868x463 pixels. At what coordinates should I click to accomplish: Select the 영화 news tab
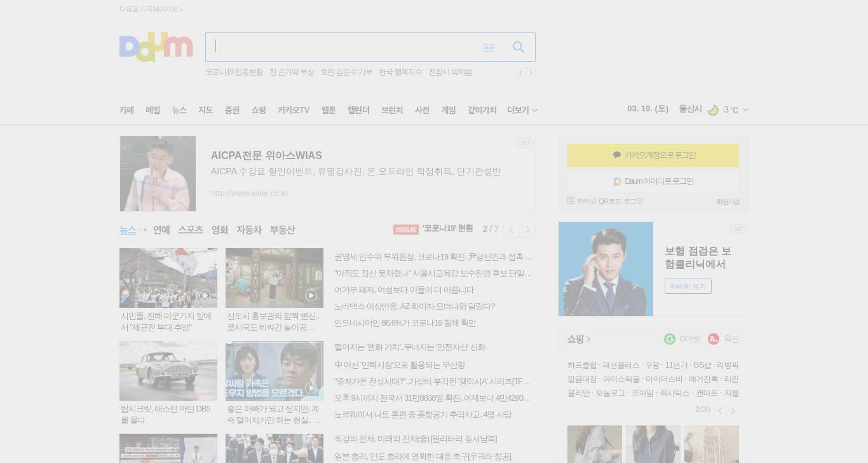click(220, 230)
